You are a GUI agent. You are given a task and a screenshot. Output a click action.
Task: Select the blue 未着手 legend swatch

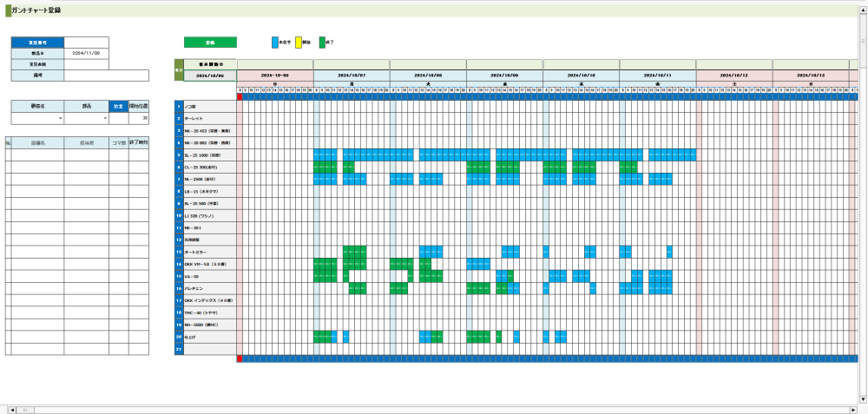275,42
